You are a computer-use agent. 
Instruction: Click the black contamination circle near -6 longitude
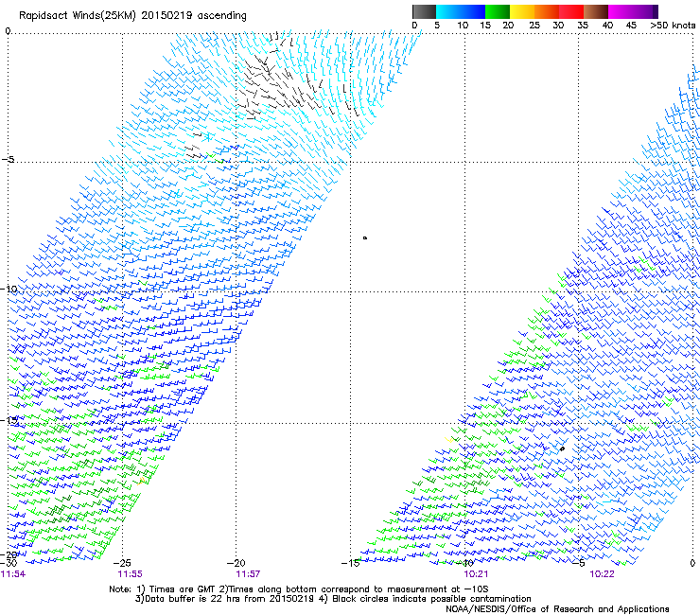tap(562, 448)
